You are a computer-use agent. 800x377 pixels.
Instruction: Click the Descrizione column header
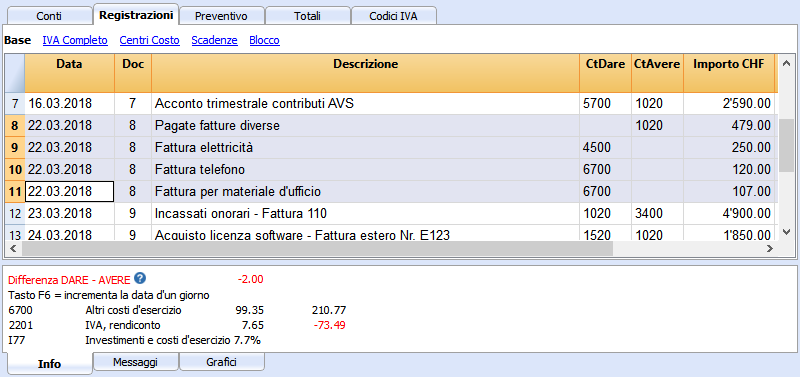click(x=365, y=72)
